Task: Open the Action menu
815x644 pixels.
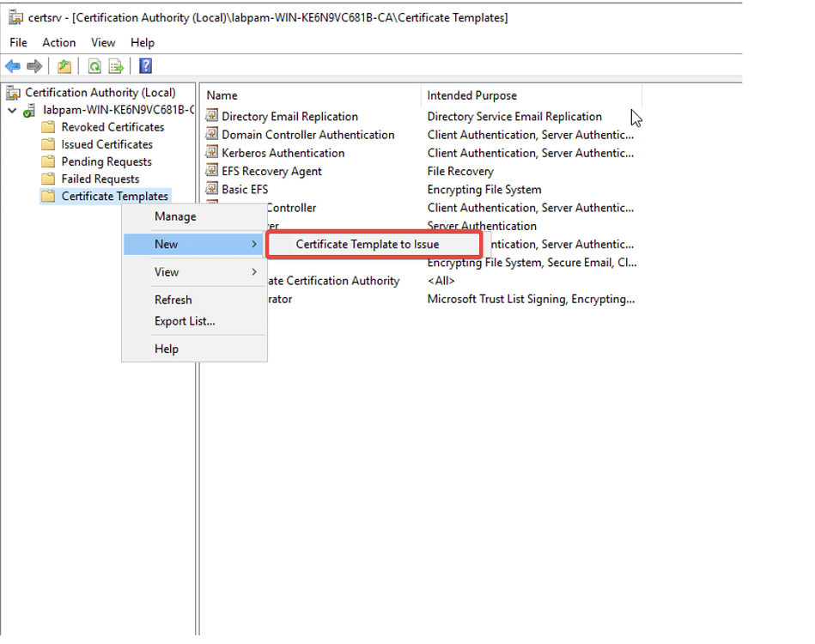Action: (x=58, y=42)
